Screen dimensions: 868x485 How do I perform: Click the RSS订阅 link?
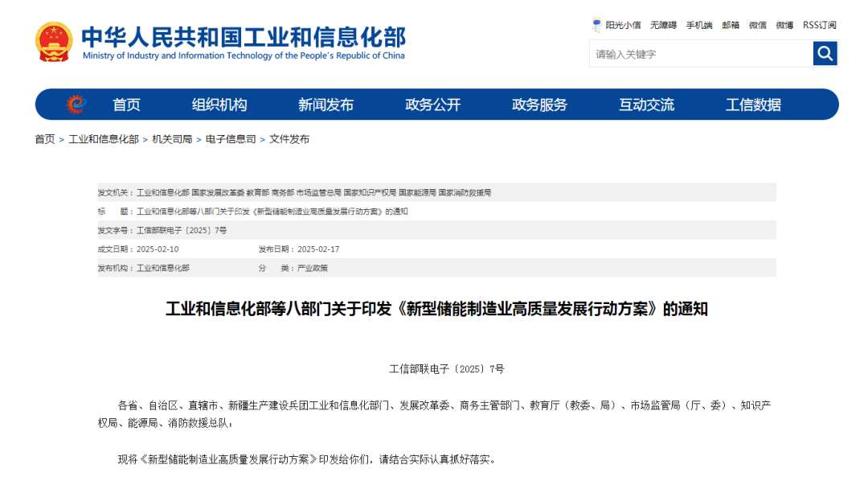coord(820,25)
